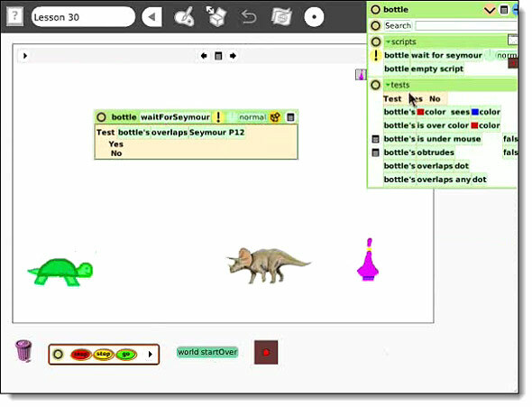Click the question mark help icon
Viewport: 532px width, 407px height.
click(14, 16)
